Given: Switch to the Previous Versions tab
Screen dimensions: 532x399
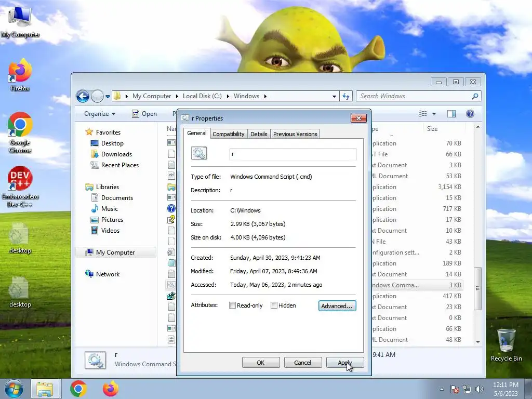Looking at the screenshot, I should click(x=295, y=134).
